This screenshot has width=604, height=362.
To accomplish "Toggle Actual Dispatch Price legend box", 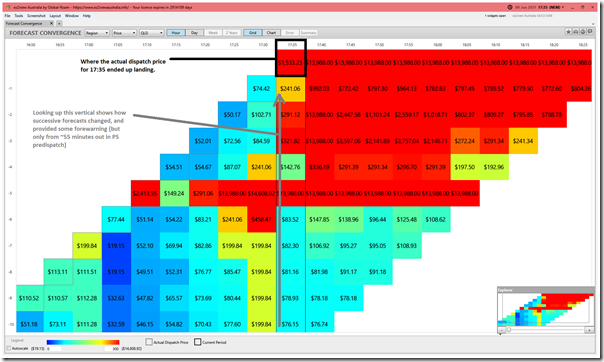I will pyautogui.click(x=149, y=342).
